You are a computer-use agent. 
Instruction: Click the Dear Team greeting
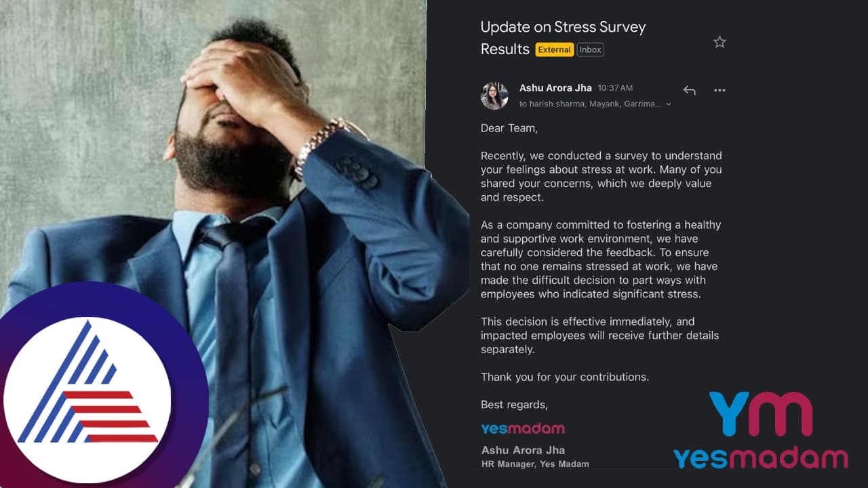(509, 128)
